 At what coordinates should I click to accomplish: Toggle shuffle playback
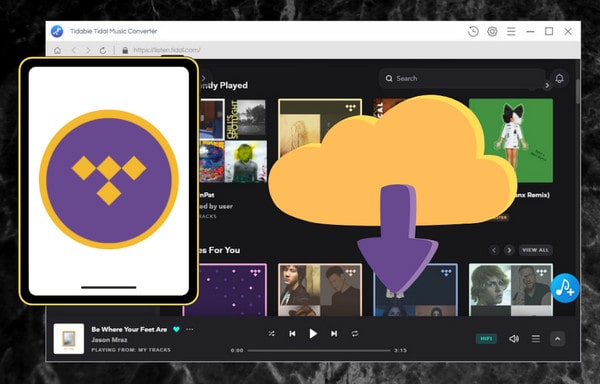tap(271, 334)
